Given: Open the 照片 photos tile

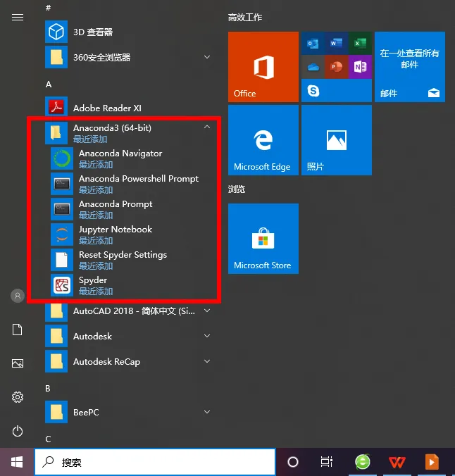Looking at the screenshot, I should click(337, 140).
